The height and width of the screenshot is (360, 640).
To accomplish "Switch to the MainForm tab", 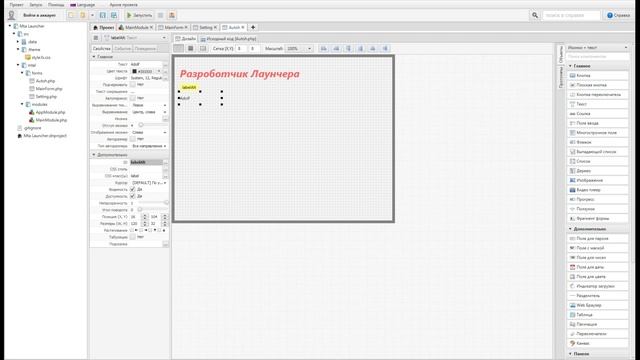I will point(173,27).
